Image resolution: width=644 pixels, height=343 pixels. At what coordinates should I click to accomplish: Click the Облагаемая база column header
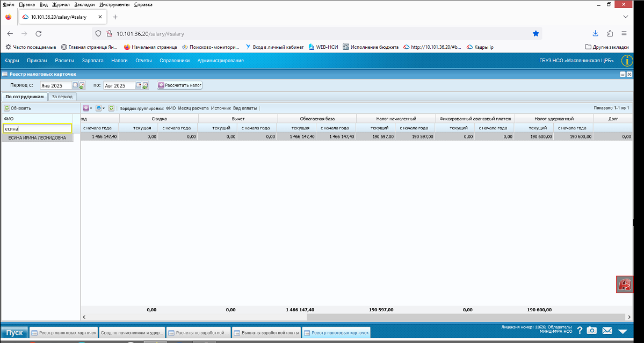coord(317,119)
